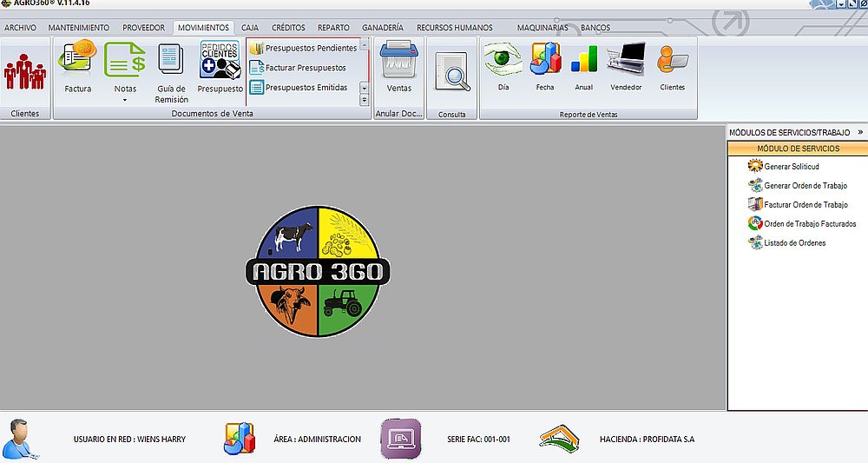
Task: Select Facturar Presupuestos option
Action: pyautogui.click(x=298, y=68)
